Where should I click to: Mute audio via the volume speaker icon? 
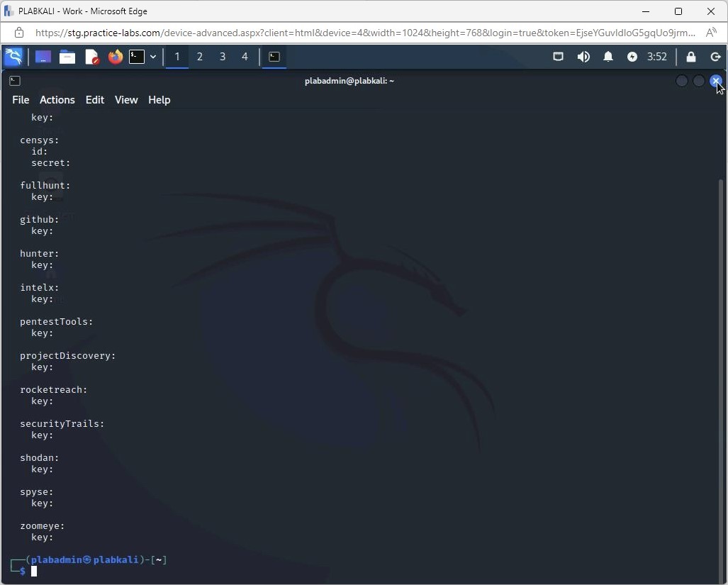(583, 57)
